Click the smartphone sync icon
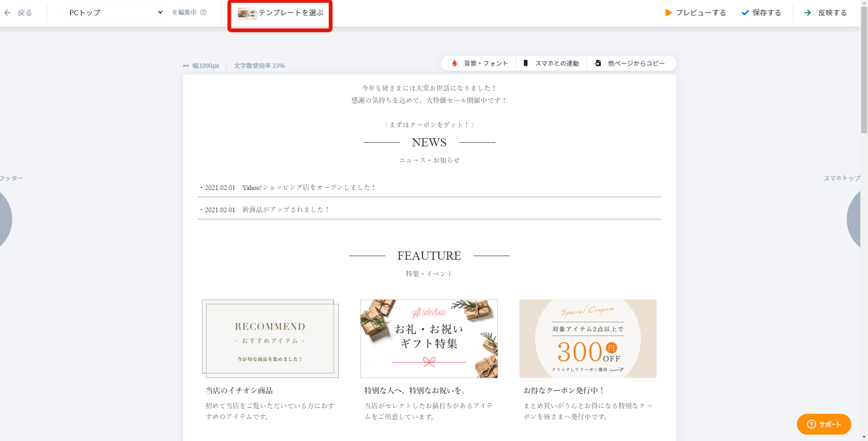Image resolution: width=868 pixels, height=441 pixels. point(525,63)
